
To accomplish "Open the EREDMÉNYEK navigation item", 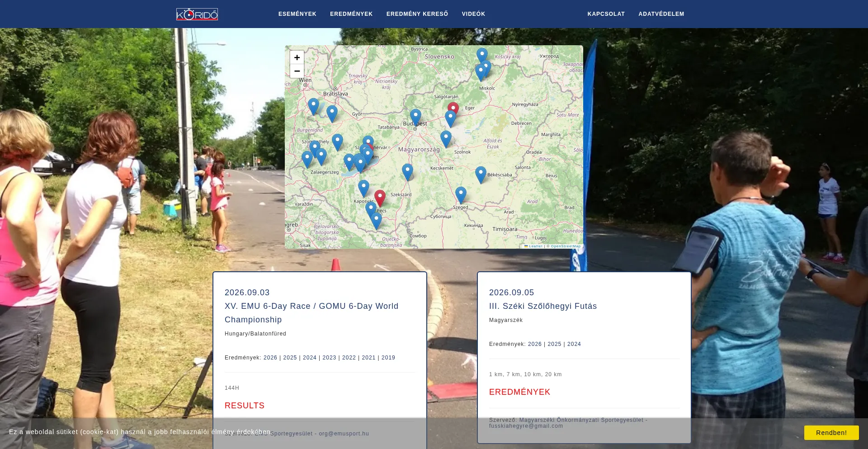I will tap(351, 14).
